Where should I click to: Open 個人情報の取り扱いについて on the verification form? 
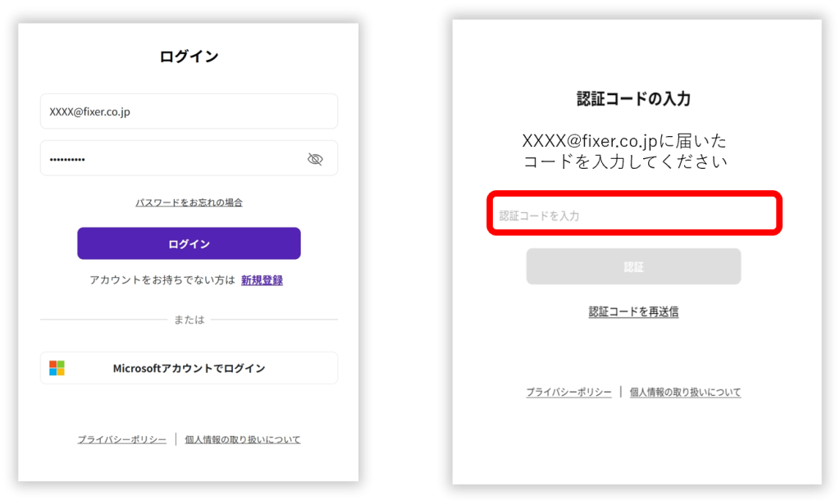685,393
